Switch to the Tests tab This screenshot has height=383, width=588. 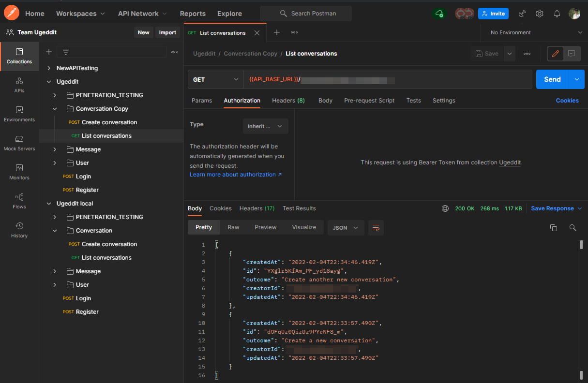point(413,101)
